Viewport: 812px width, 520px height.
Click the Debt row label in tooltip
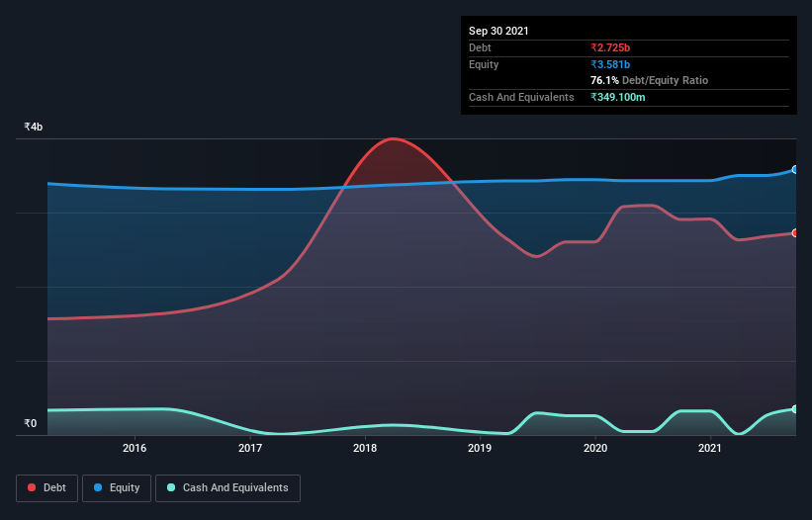pyautogui.click(x=480, y=47)
